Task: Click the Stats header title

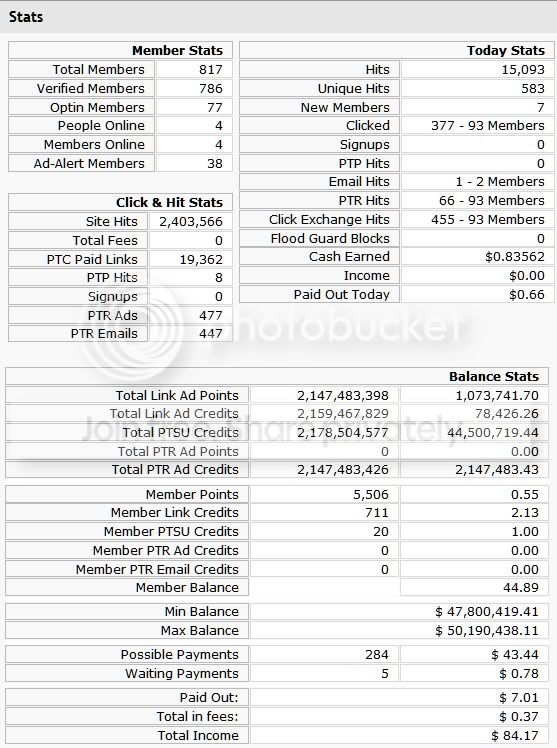Action: 26,17
